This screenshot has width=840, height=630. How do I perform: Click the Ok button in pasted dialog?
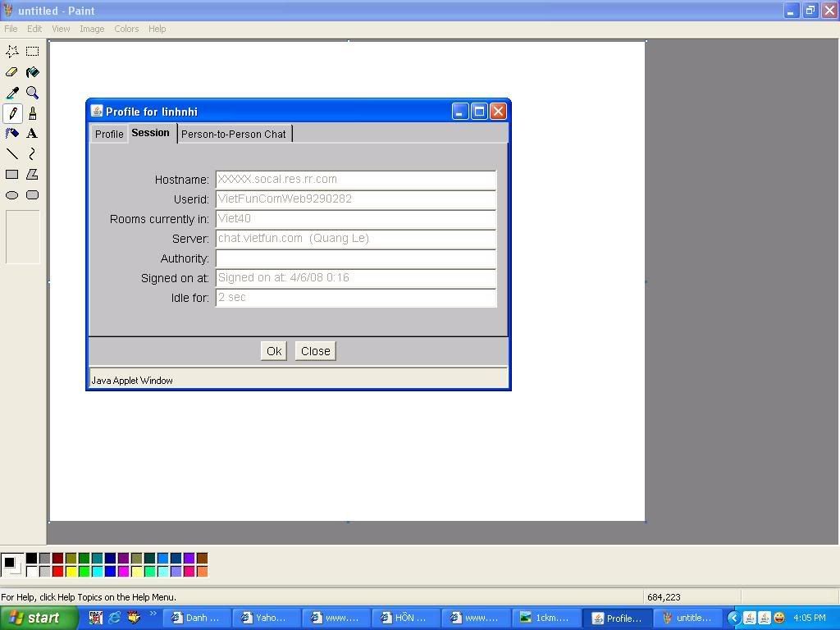coord(274,351)
